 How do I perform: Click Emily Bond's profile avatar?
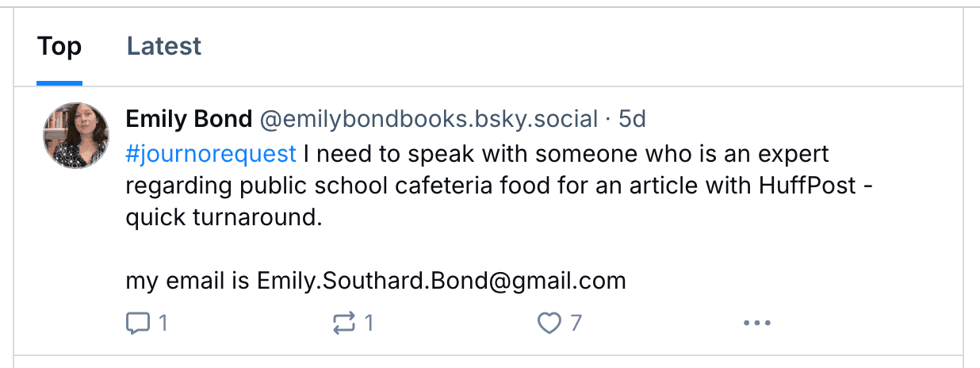tap(75, 135)
